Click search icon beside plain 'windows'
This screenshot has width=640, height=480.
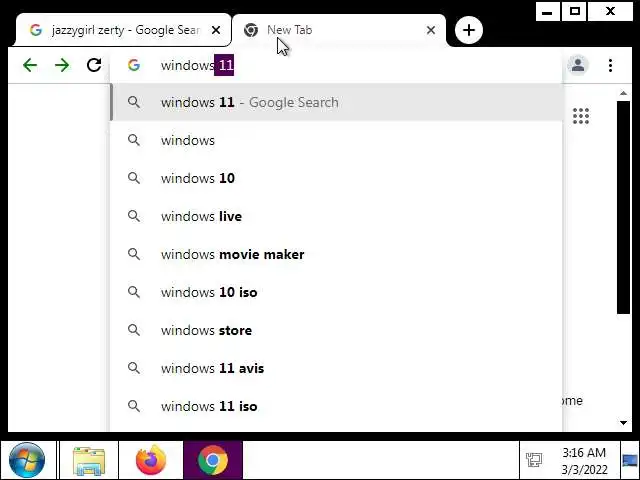coord(134,140)
